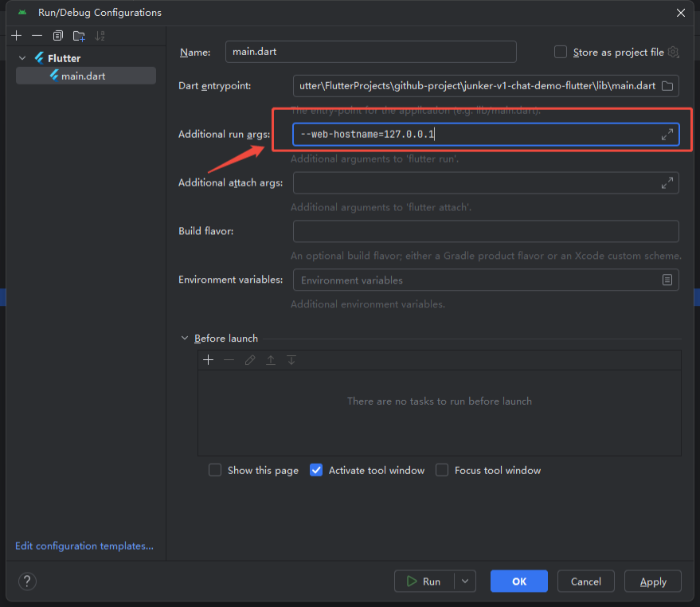Expand the Additional run args field
700x607 pixels.
[x=667, y=135]
